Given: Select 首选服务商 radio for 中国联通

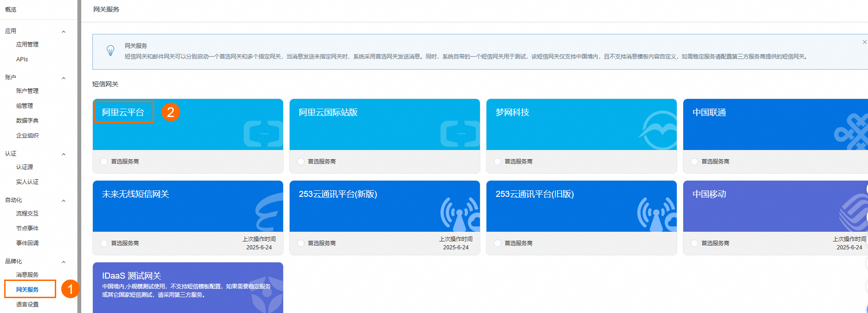Looking at the screenshot, I should pyautogui.click(x=694, y=162).
